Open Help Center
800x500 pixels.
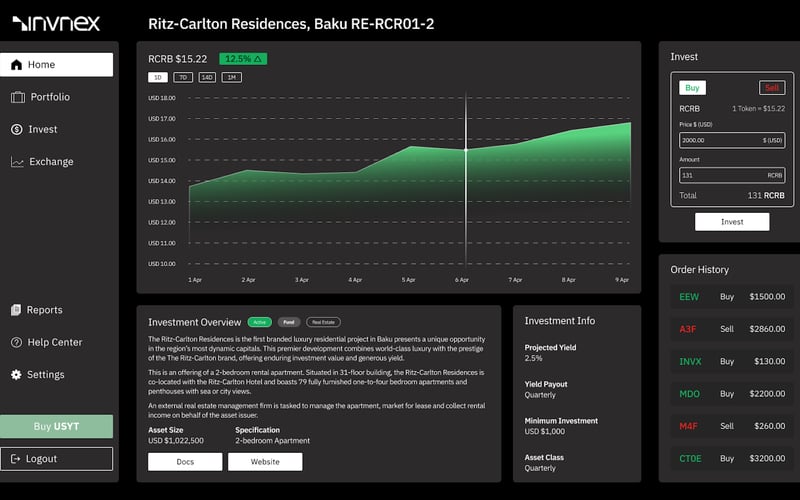57,342
